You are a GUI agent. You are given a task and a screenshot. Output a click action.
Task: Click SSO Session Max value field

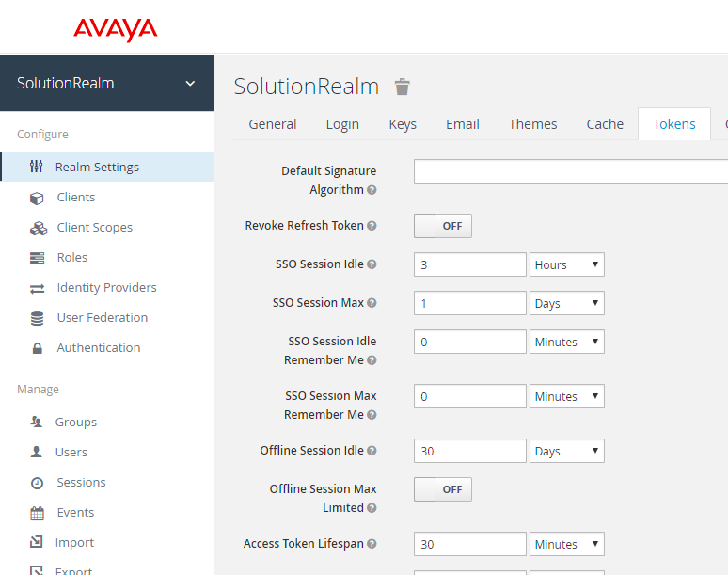tap(470, 303)
